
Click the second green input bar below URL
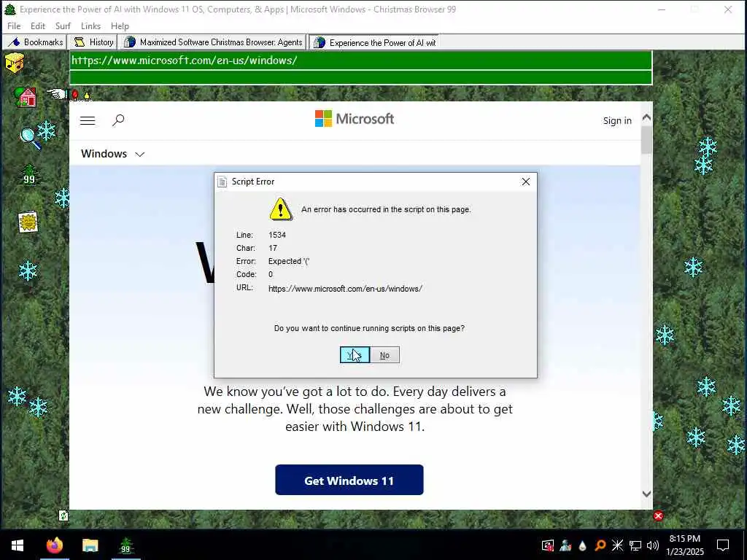(x=360, y=77)
